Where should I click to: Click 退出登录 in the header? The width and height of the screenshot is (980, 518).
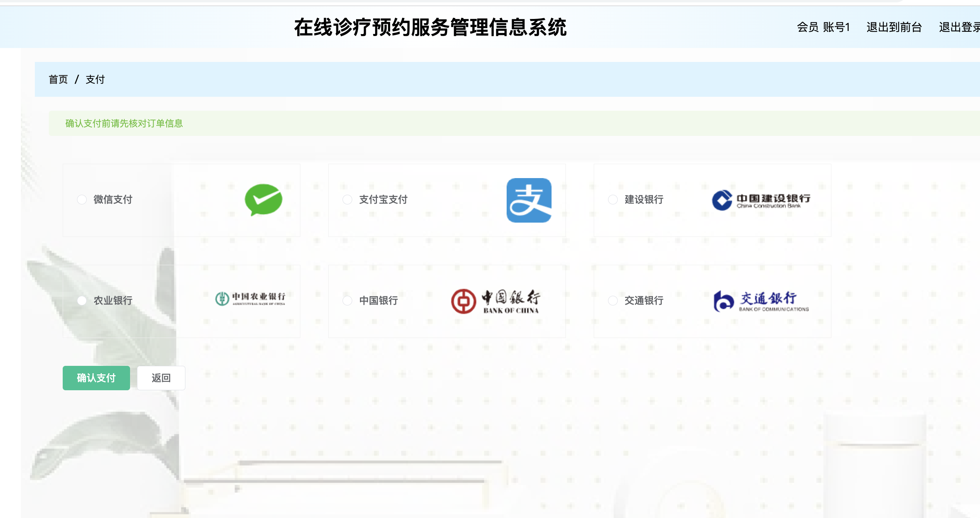click(959, 27)
